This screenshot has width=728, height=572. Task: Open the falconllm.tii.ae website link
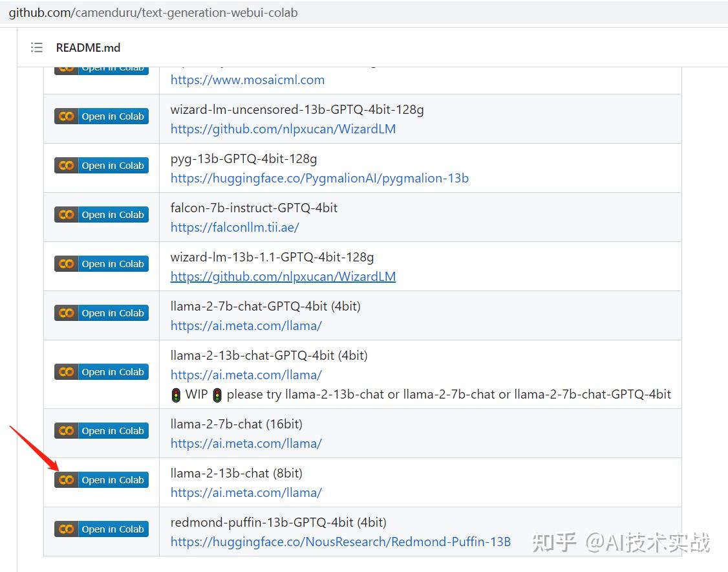click(x=235, y=227)
